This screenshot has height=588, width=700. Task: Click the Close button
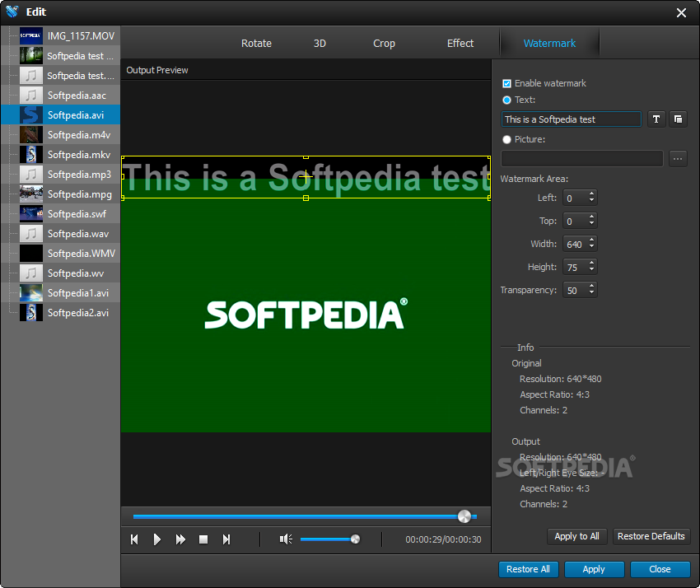660,569
